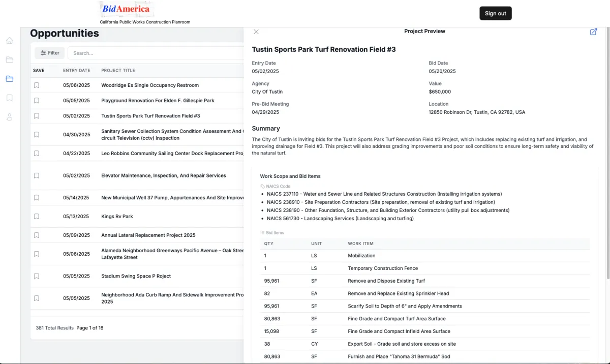The height and width of the screenshot is (364, 610).
Task: Click the location address 12850 Robinson Dr
Action: point(477,112)
